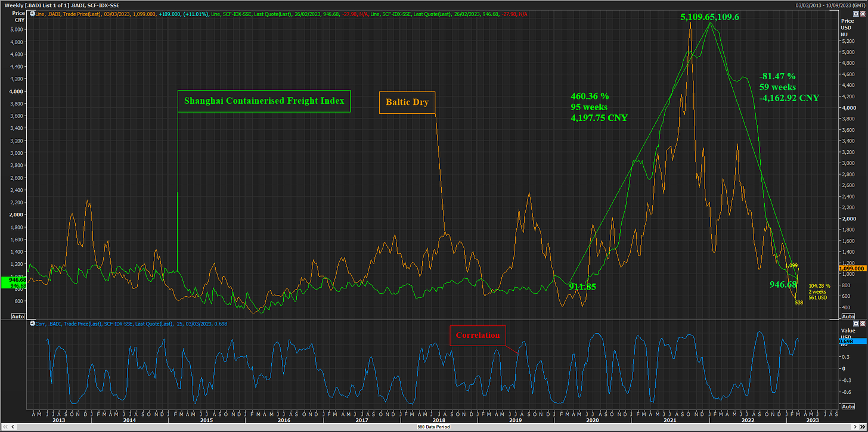
Task: Click the yellow '538' low label
Action: [x=799, y=303]
